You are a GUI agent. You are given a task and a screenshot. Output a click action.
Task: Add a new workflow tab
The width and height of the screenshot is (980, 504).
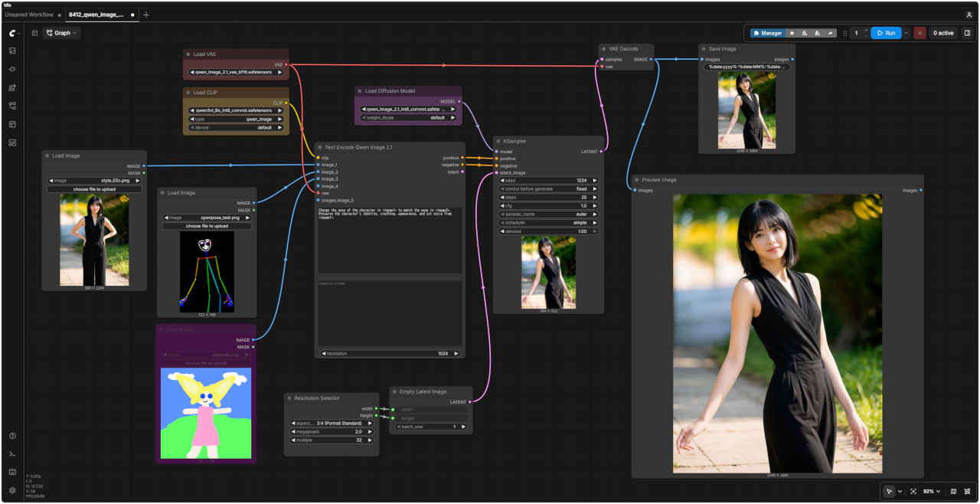[x=146, y=15]
